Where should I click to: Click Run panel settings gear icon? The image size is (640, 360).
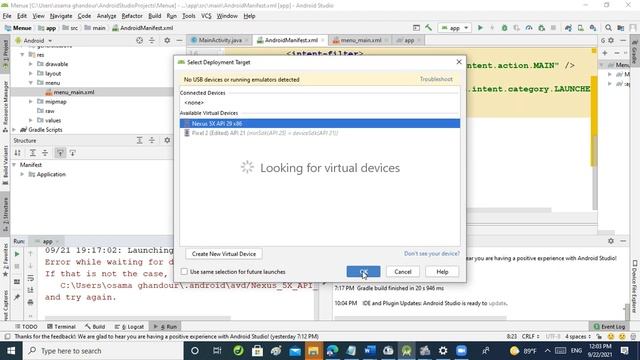coord(611,241)
